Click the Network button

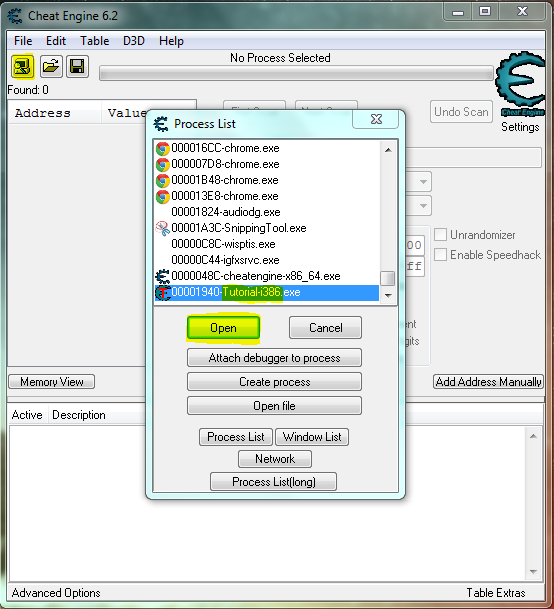(275, 459)
